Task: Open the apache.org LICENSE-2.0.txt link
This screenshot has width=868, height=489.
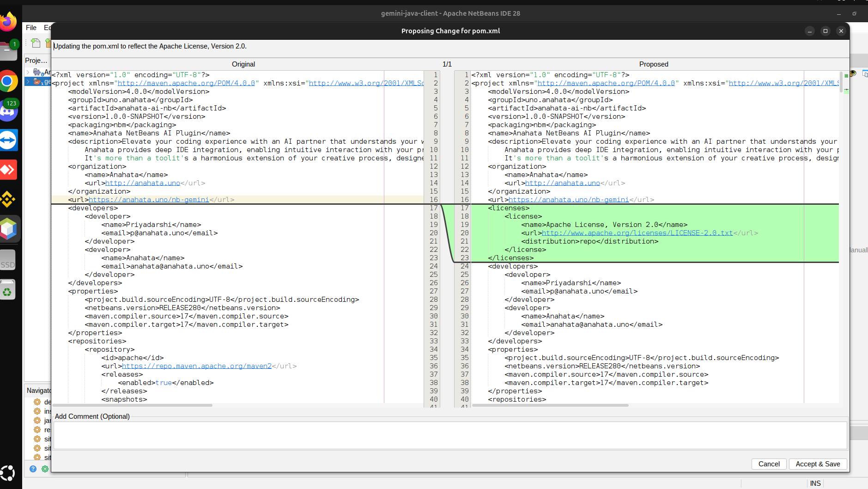Action: tap(637, 233)
